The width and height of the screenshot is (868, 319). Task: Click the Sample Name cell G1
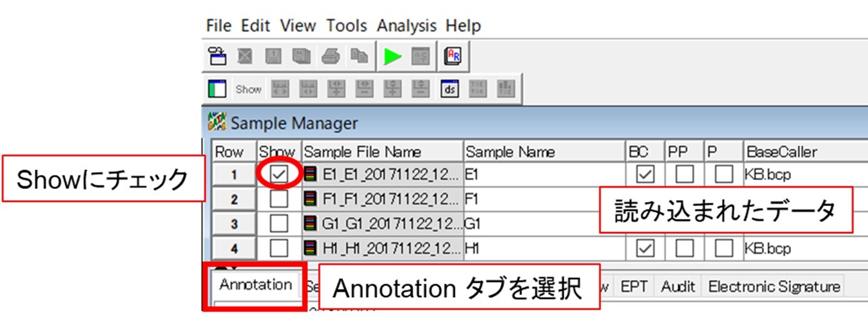532,224
